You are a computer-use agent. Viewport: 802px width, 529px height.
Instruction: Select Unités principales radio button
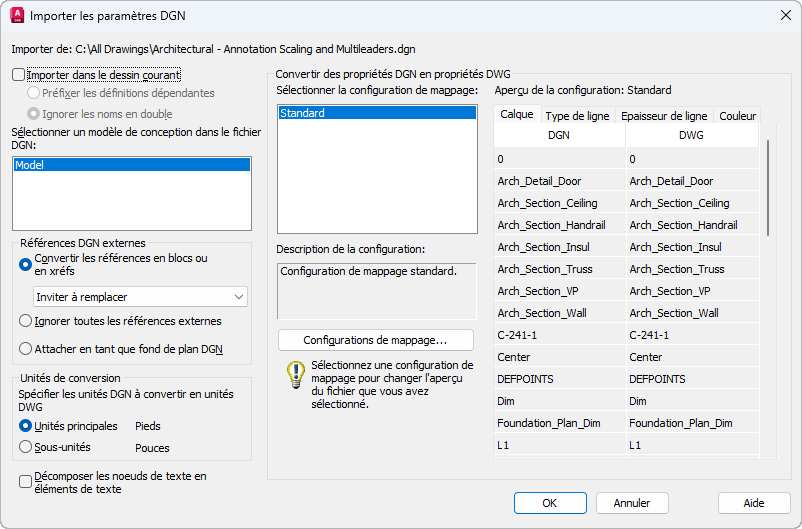click(x=26, y=426)
